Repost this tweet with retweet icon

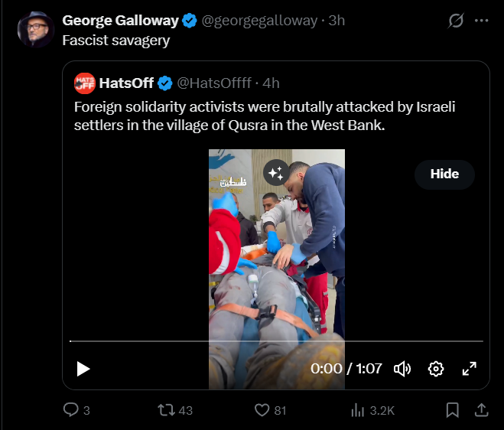tap(166, 410)
